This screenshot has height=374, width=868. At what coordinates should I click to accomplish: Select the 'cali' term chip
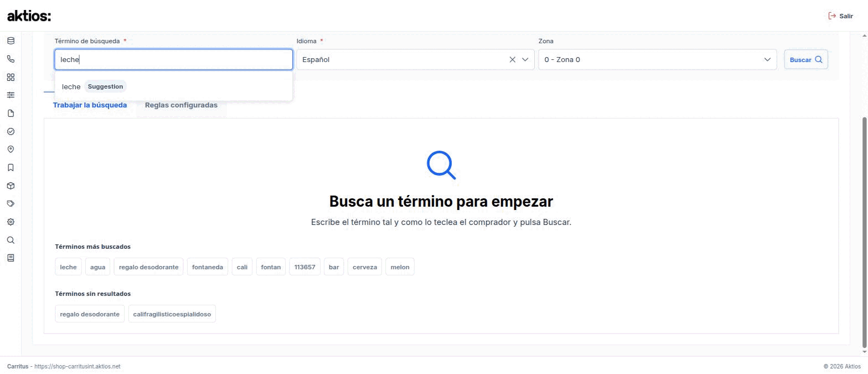pyautogui.click(x=242, y=267)
